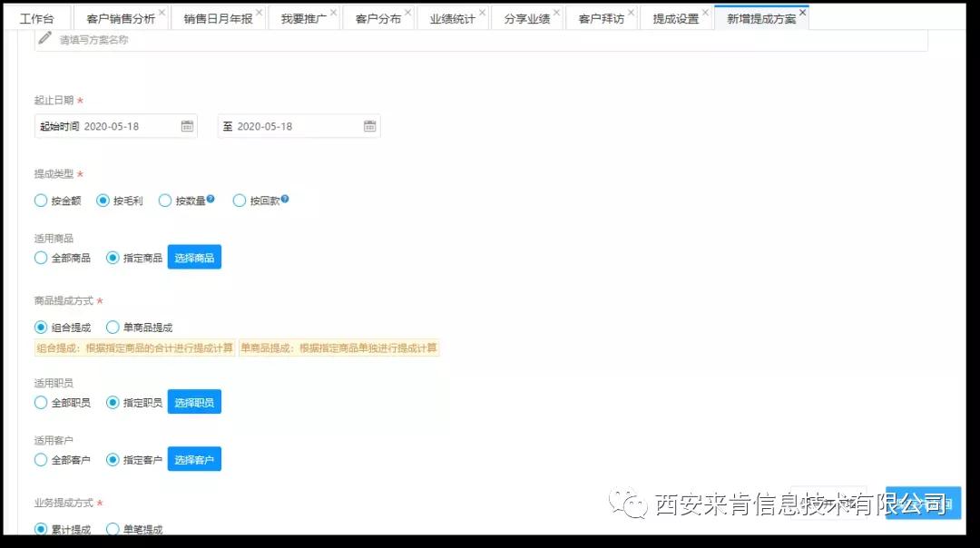Select 按毛利 commission type
The height and width of the screenshot is (548, 980).
click(103, 201)
